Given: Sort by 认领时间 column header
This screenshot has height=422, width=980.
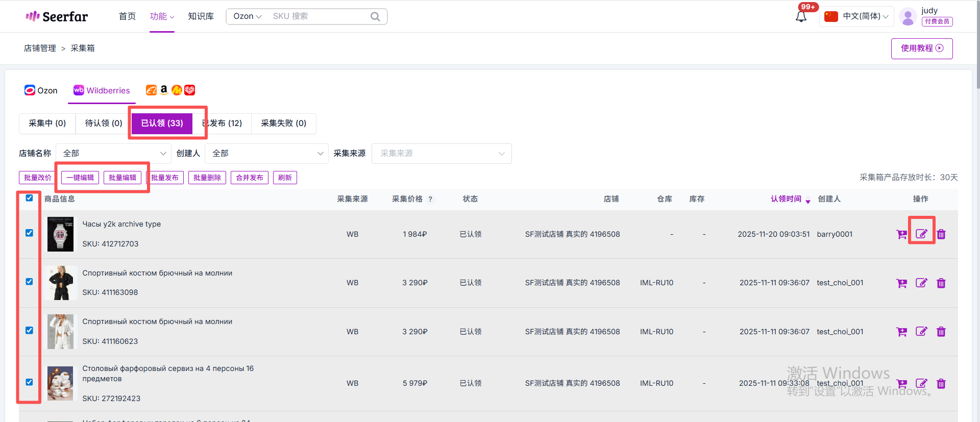Looking at the screenshot, I should coord(786,199).
